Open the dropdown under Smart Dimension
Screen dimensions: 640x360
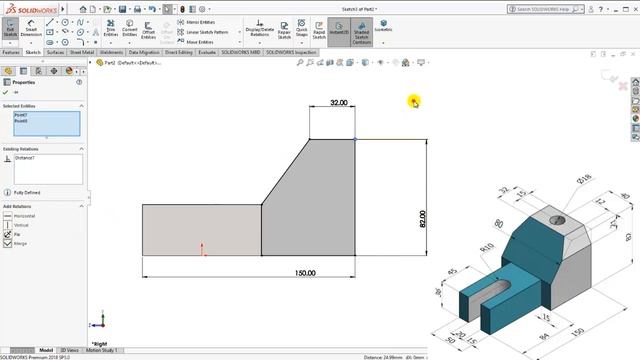point(31,43)
